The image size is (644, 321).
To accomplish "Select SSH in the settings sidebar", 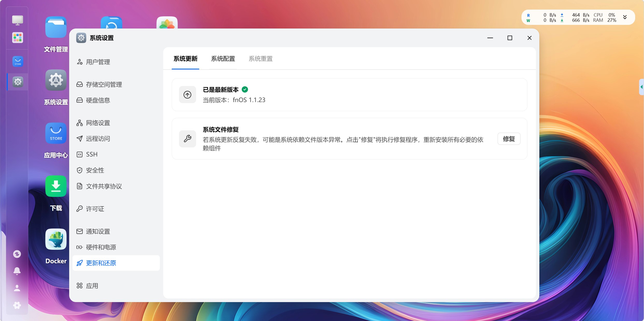I will 91,154.
